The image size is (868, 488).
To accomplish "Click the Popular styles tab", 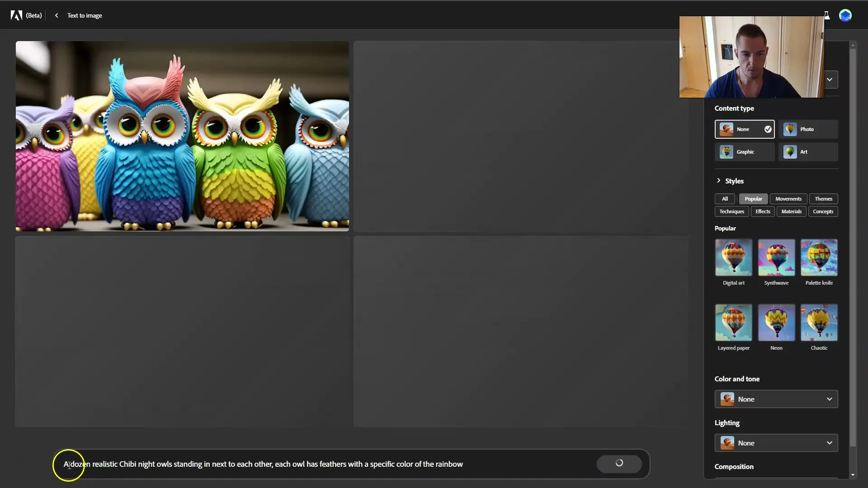I will point(753,198).
